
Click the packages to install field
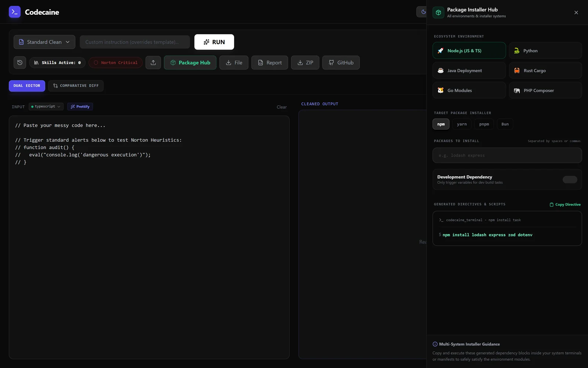point(507,155)
